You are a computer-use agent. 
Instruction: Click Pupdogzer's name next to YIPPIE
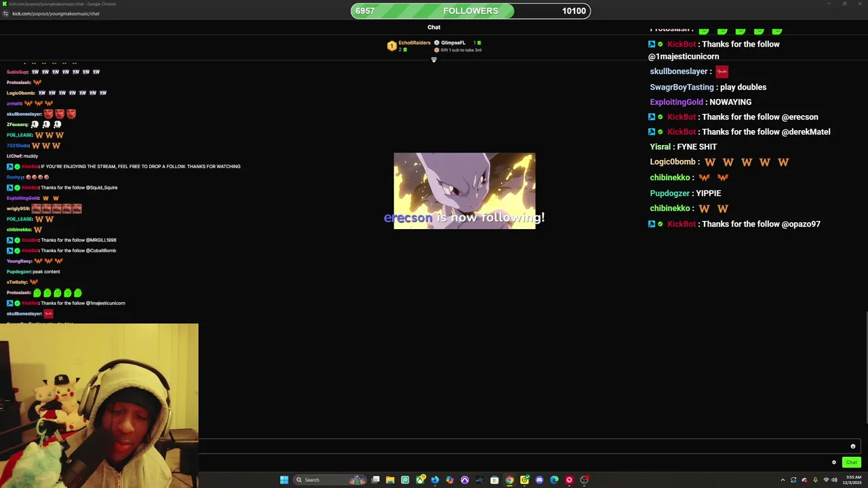(669, 193)
